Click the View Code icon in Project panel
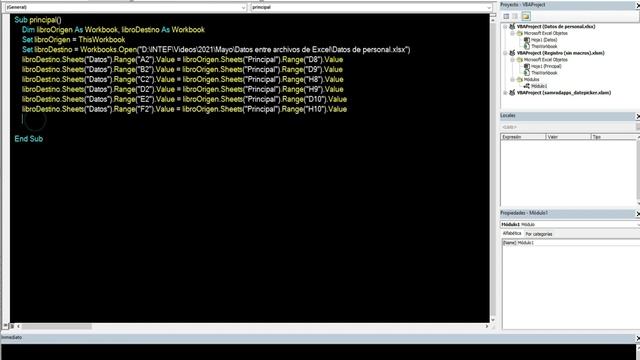Screen dimensions: 640x360 tap(506, 16)
